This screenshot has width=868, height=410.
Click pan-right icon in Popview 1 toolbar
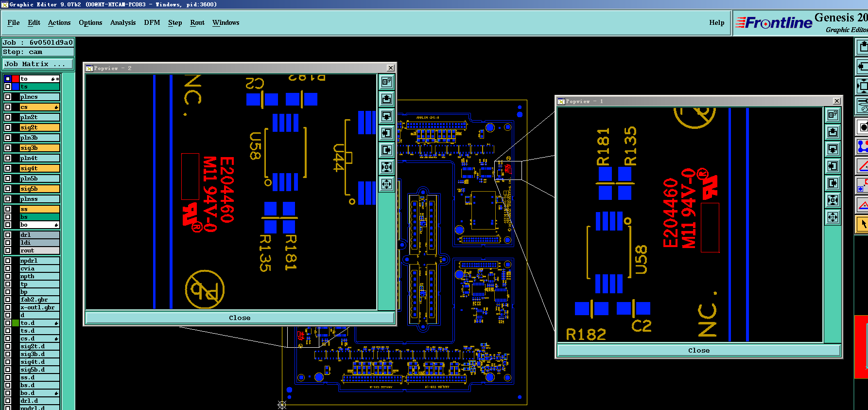833,183
